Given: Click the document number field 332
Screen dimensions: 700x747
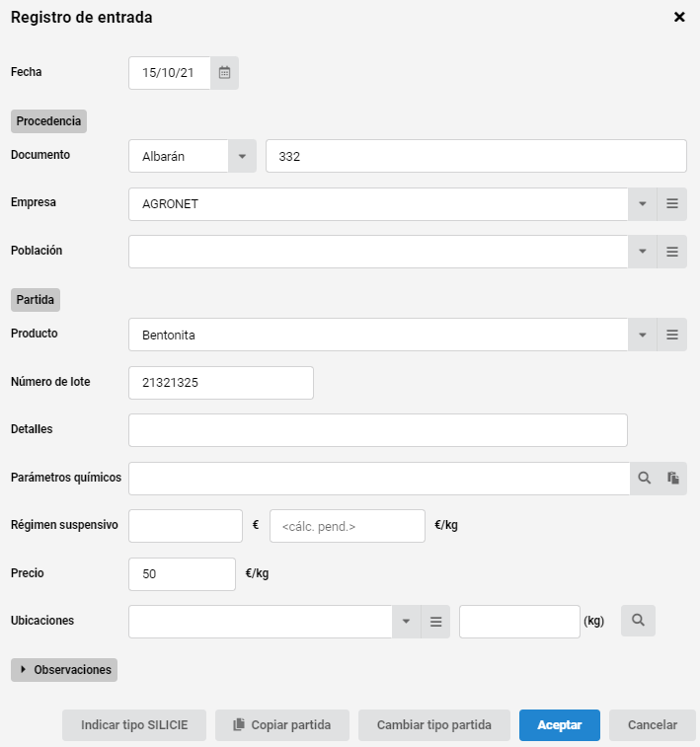Looking at the screenshot, I should [x=476, y=156].
